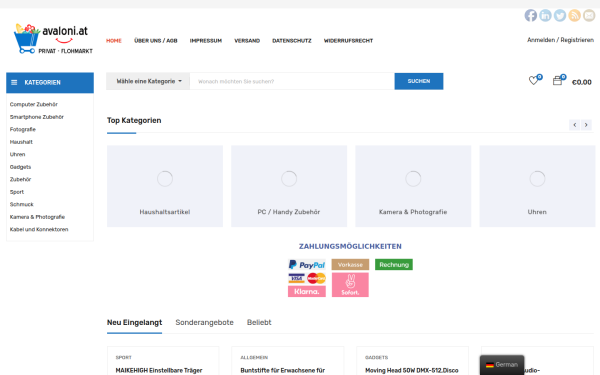Click the hamburger icon beside Kategorien
Image resolution: width=600 pixels, height=375 pixels.
(14, 82)
